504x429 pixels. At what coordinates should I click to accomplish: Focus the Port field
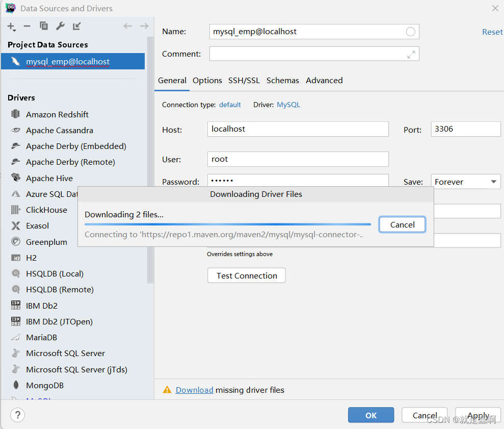466,129
